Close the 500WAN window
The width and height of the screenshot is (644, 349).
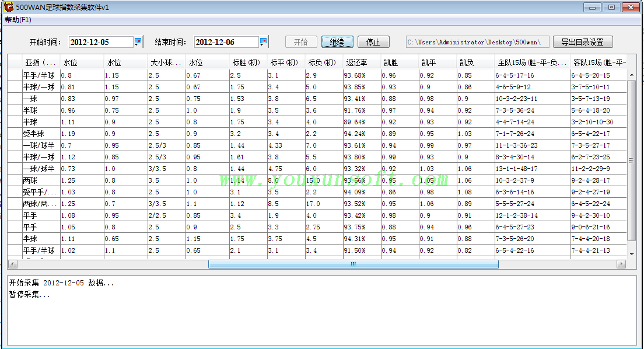[x=631, y=8]
